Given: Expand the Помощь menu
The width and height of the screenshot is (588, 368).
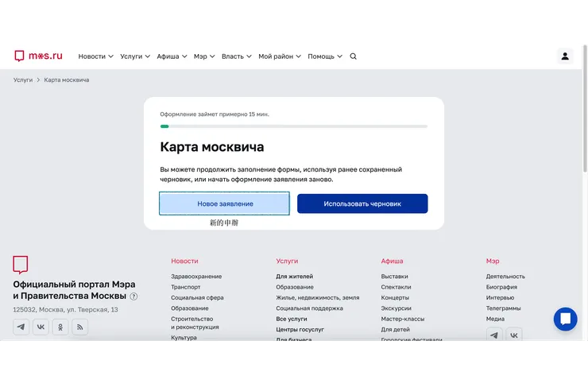Looking at the screenshot, I should point(325,56).
